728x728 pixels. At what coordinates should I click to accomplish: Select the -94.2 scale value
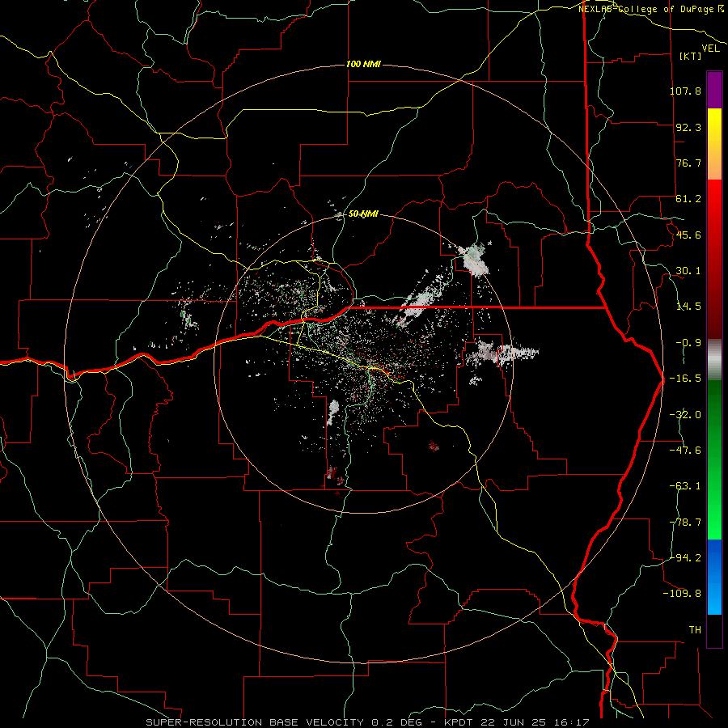point(685,557)
